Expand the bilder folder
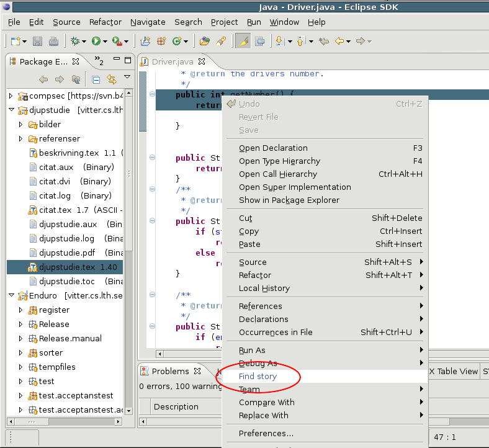The height and width of the screenshot is (448, 489). tap(20, 124)
